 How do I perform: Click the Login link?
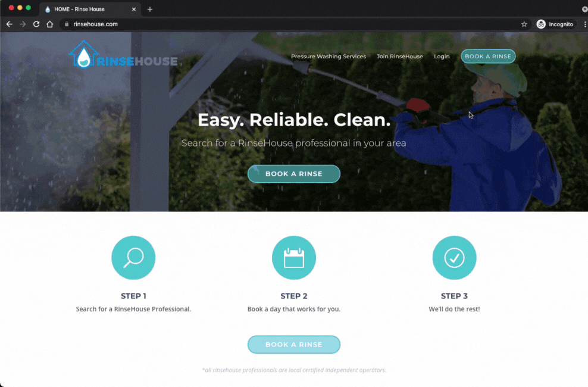(x=442, y=57)
